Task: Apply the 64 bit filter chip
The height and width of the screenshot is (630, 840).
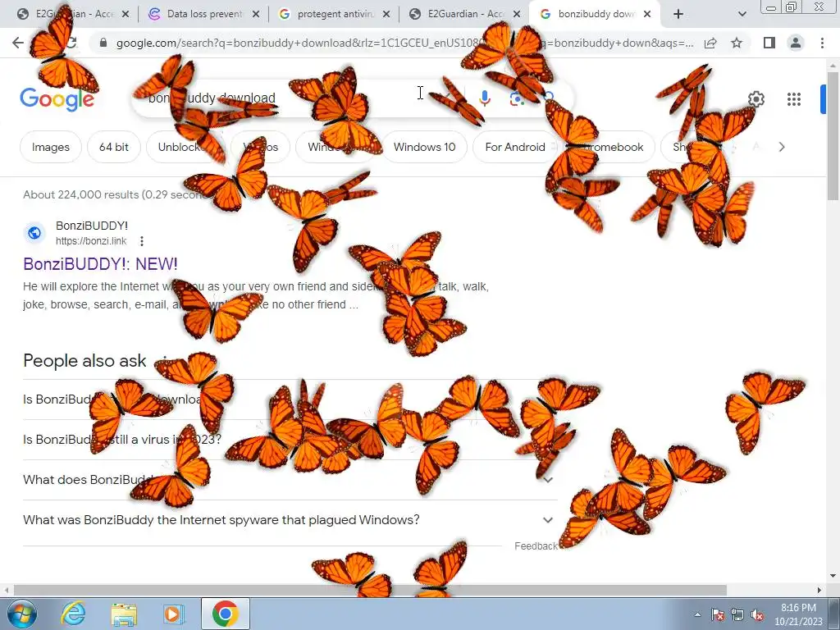Action: click(x=113, y=147)
